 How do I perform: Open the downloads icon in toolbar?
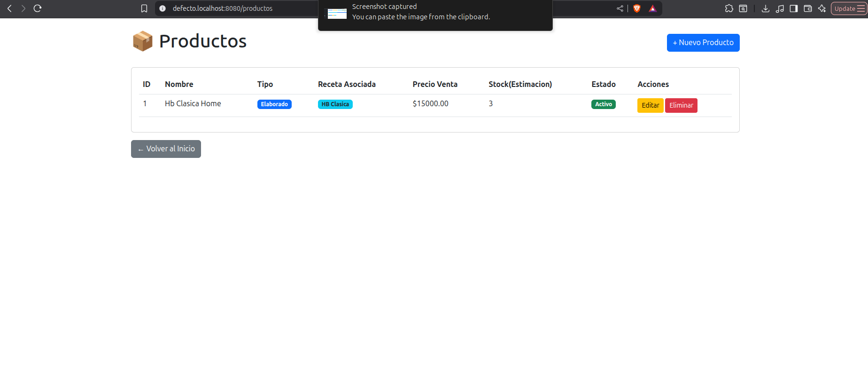pos(766,8)
